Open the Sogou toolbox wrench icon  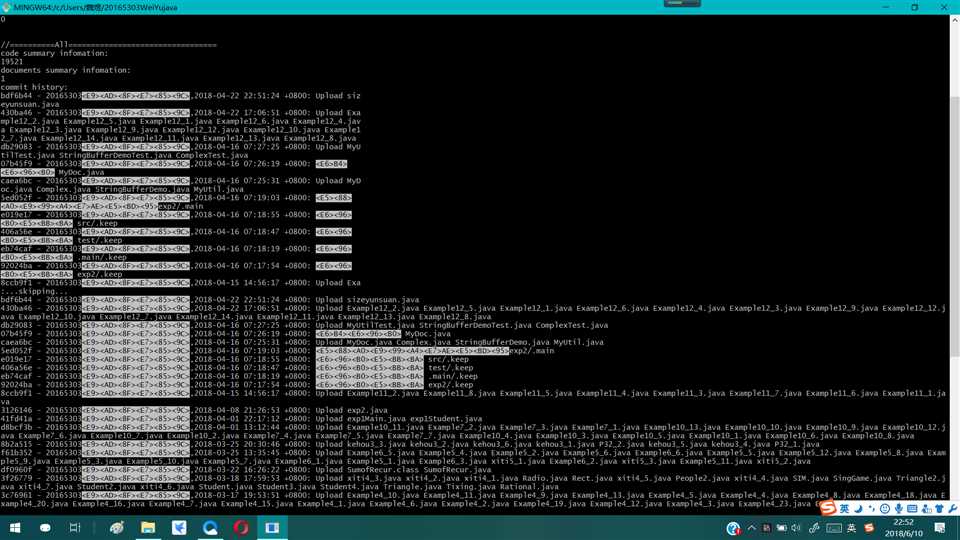[x=953, y=509]
